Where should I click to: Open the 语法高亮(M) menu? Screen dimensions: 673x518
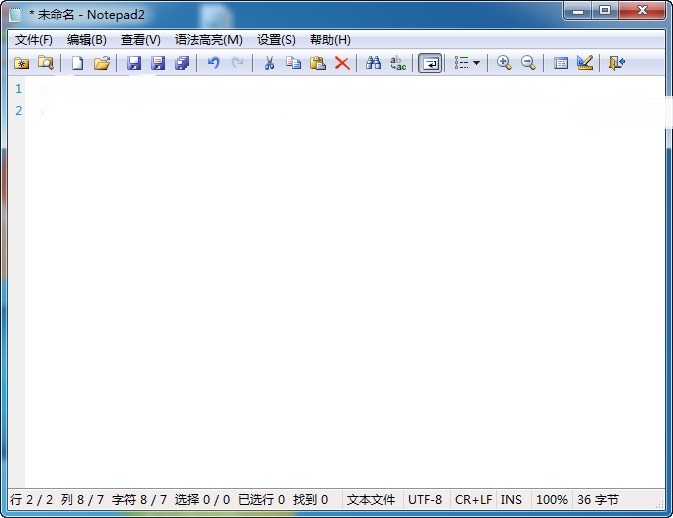209,40
